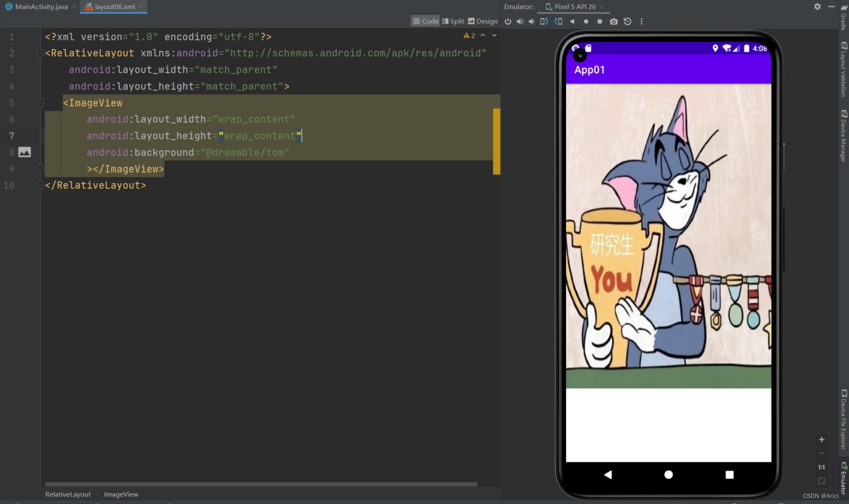Click fold end marker at line 10
849x504 pixels.
tap(40, 185)
